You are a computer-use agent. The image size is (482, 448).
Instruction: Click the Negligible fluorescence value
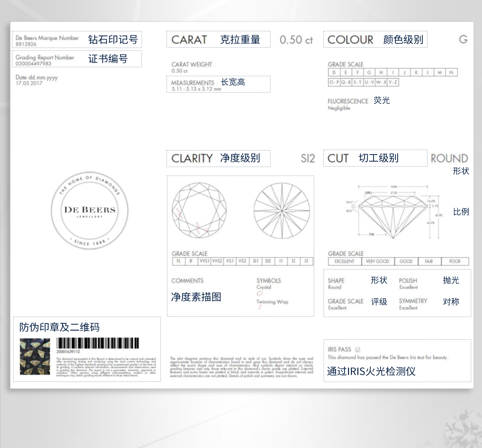coord(339,108)
